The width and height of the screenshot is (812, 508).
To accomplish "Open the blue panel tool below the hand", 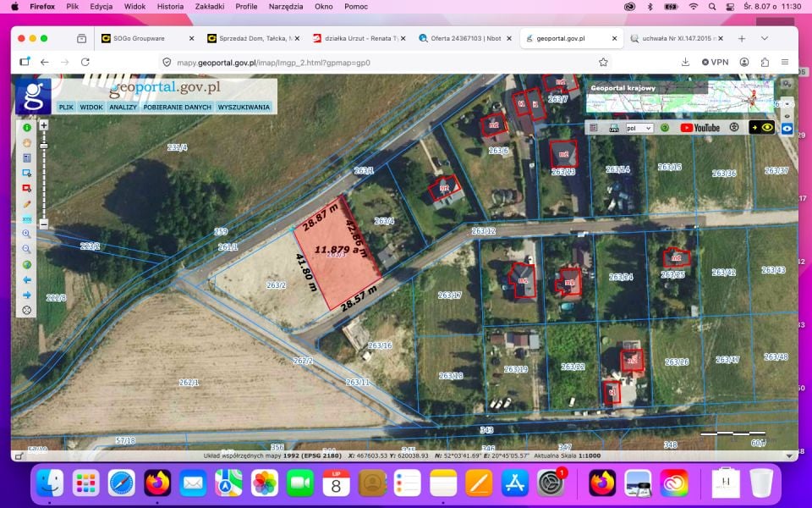I will point(27,157).
